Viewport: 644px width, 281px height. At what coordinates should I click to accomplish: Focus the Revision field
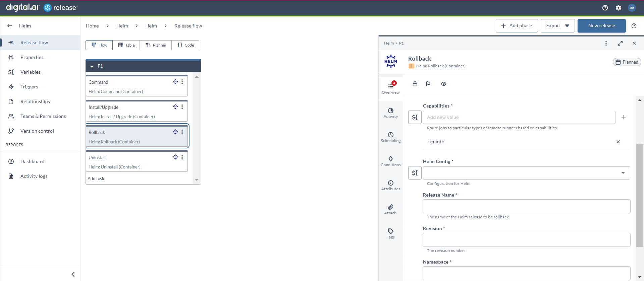pos(527,240)
